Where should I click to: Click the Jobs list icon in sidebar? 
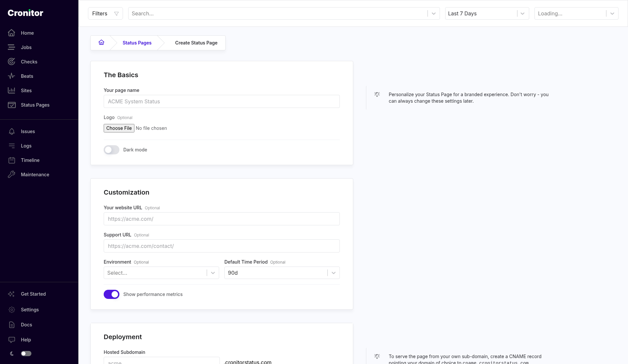pos(11,47)
